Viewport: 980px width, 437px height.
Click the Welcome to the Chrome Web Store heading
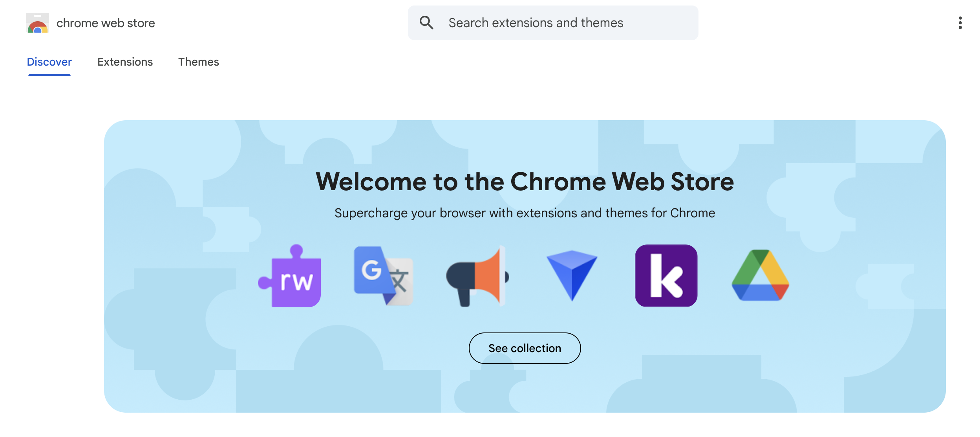coord(525,182)
